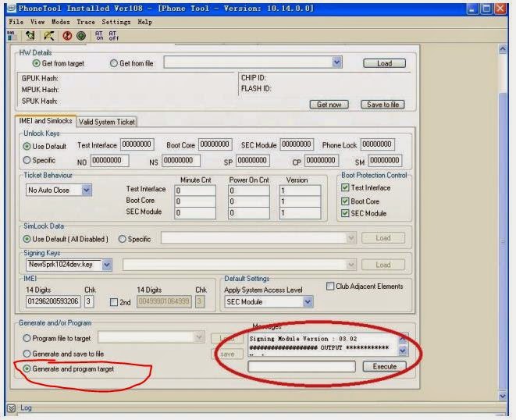Screen dimensions: 516x420
Task: Open the Program file to target dropdown
Action: pyautogui.click(x=199, y=337)
